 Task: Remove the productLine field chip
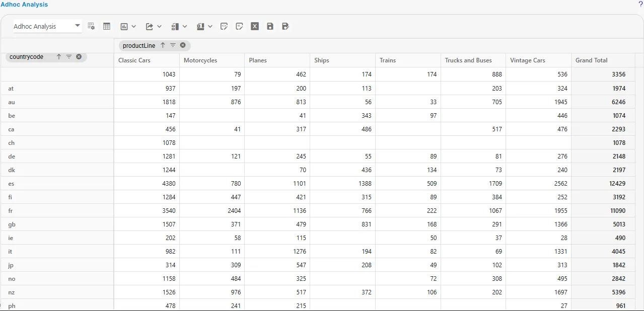pos(183,45)
